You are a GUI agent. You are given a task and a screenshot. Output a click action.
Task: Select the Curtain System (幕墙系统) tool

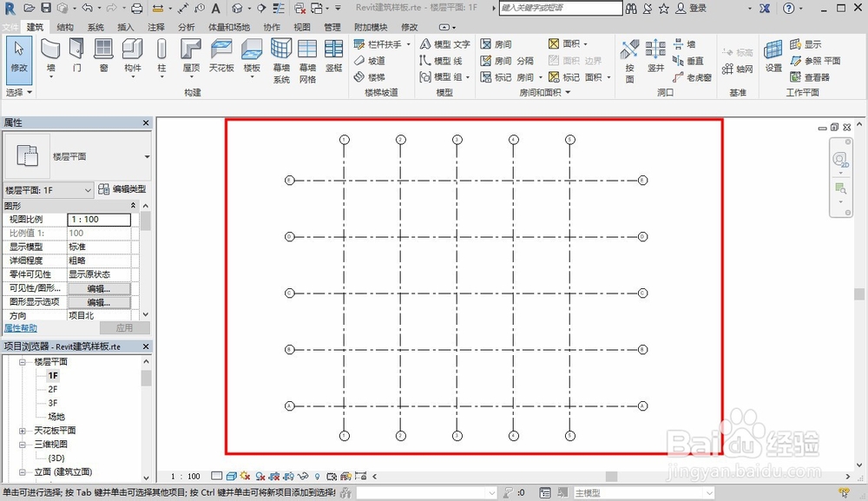coord(281,61)
